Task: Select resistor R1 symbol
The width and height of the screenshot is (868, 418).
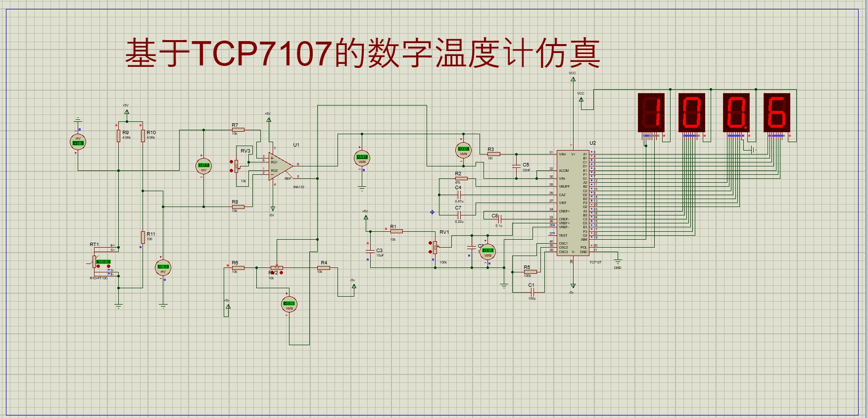Action: pos(396,231)
